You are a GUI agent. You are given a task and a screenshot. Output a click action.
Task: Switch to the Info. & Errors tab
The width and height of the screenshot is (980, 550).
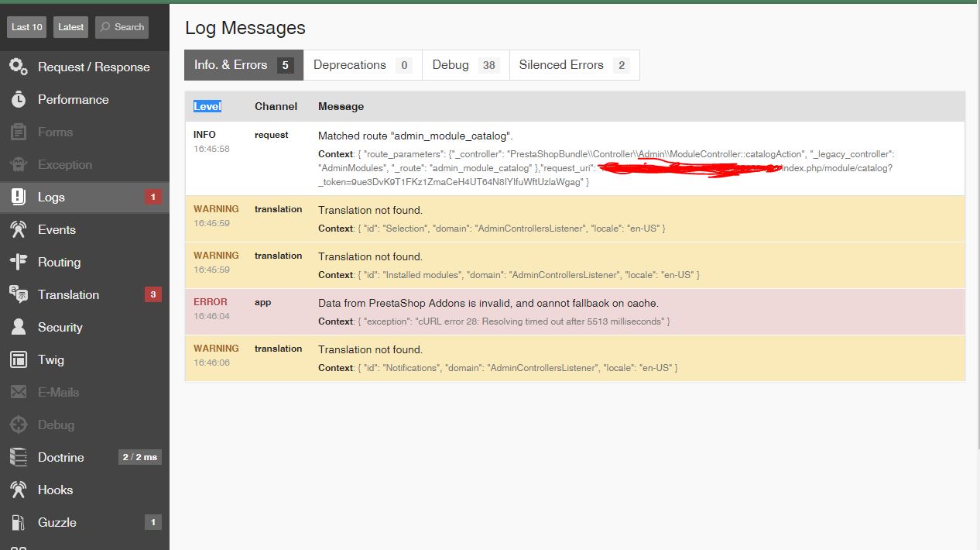(244, 65)
